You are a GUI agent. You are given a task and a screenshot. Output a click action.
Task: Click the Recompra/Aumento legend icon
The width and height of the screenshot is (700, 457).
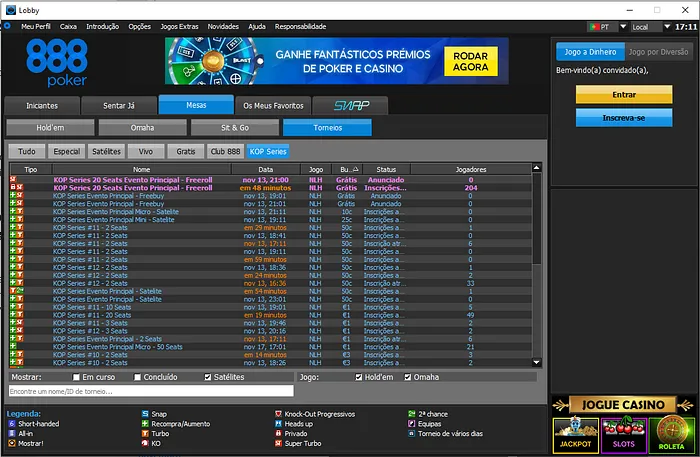145,424
